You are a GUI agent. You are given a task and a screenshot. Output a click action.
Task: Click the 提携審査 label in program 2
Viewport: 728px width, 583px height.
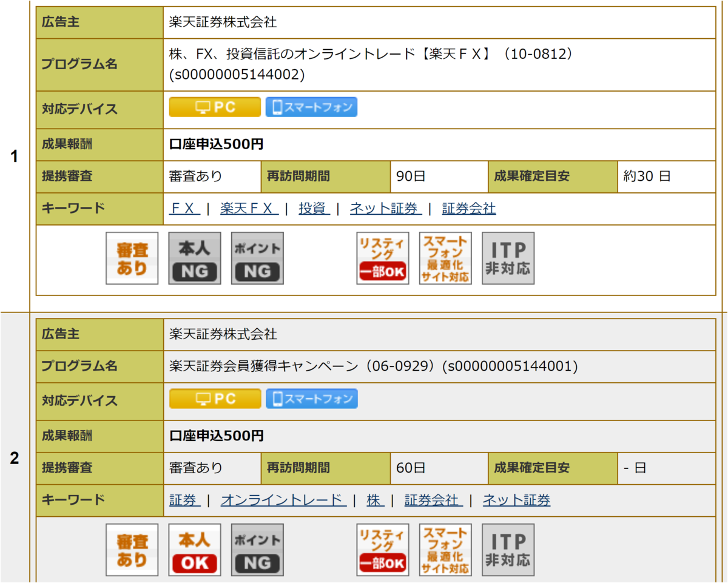pyautogui.click(x=67, y=468)
